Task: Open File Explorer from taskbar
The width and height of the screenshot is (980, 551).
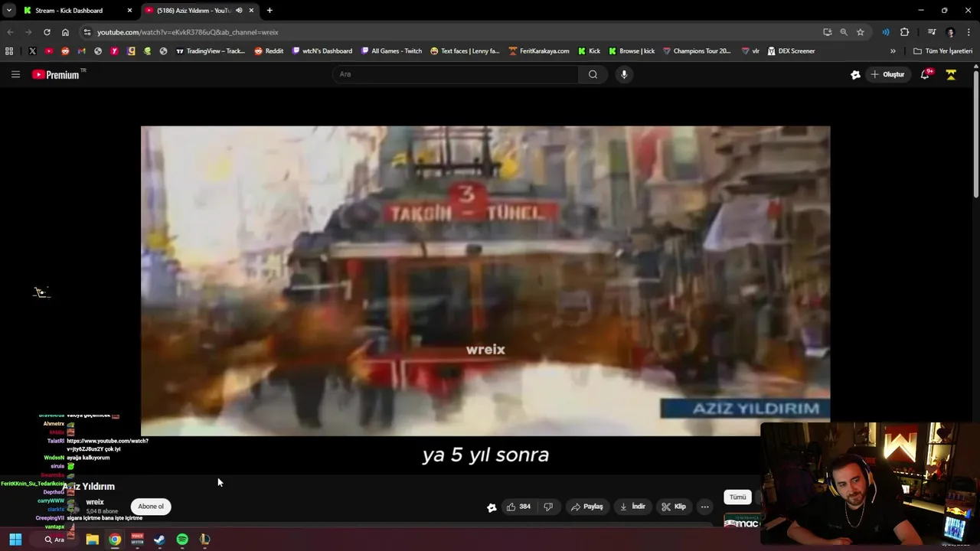Action: click(x=92, y=540)
